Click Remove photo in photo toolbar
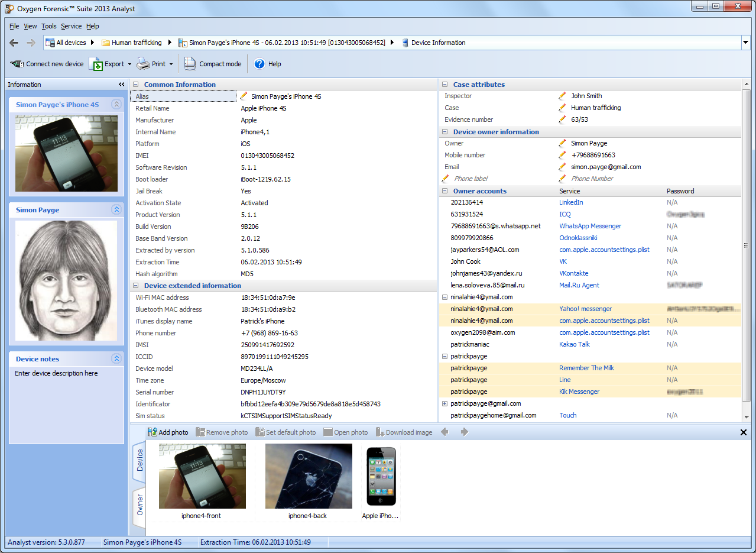 click(x=222, y=432)
